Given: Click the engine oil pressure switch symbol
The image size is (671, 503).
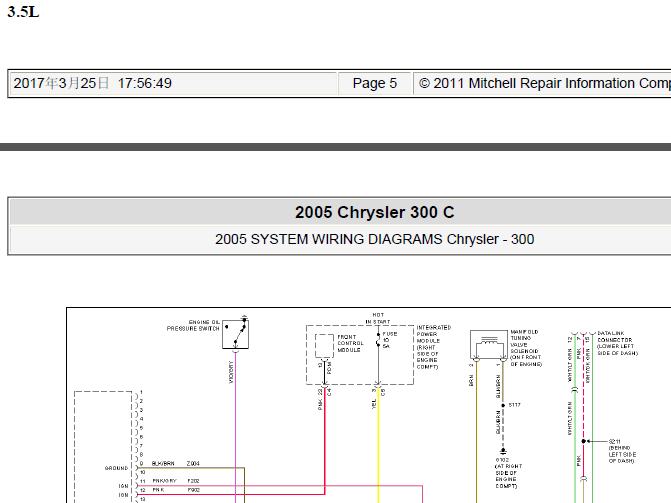Looking at the screenshot, I should coord(235,333).
